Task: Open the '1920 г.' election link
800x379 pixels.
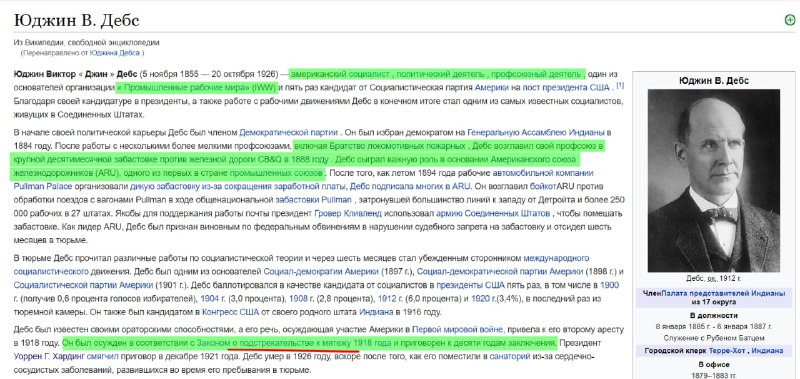Action: pos(482,298)
